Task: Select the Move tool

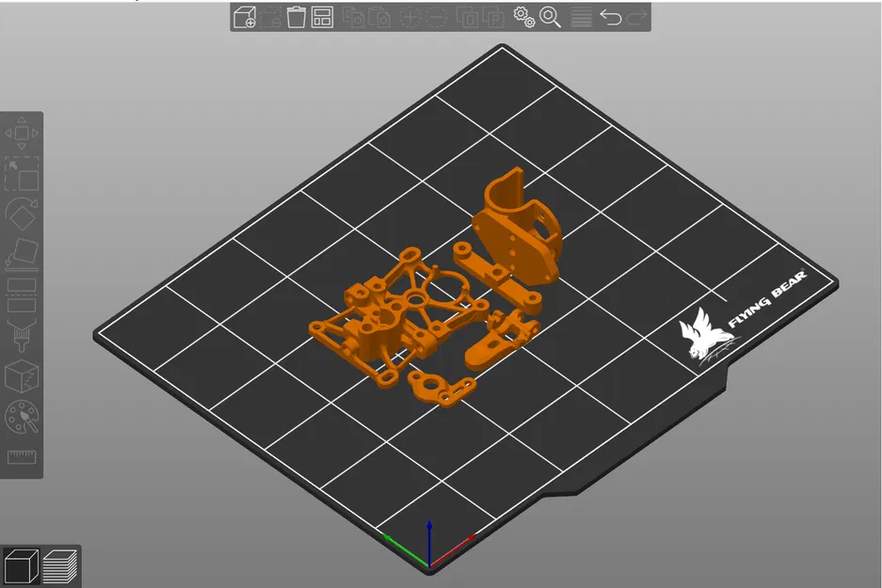Action: pos(22,134)
